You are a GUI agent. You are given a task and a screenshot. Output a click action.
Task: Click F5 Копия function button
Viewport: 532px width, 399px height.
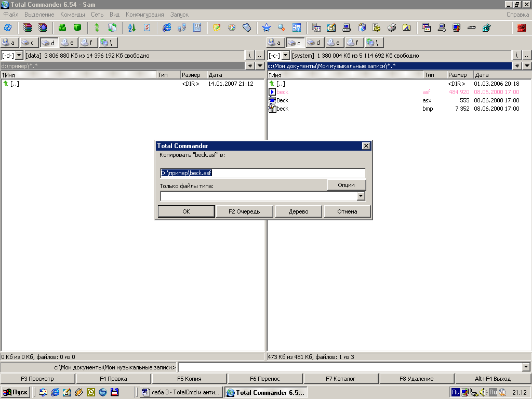(x=189, y=379)
